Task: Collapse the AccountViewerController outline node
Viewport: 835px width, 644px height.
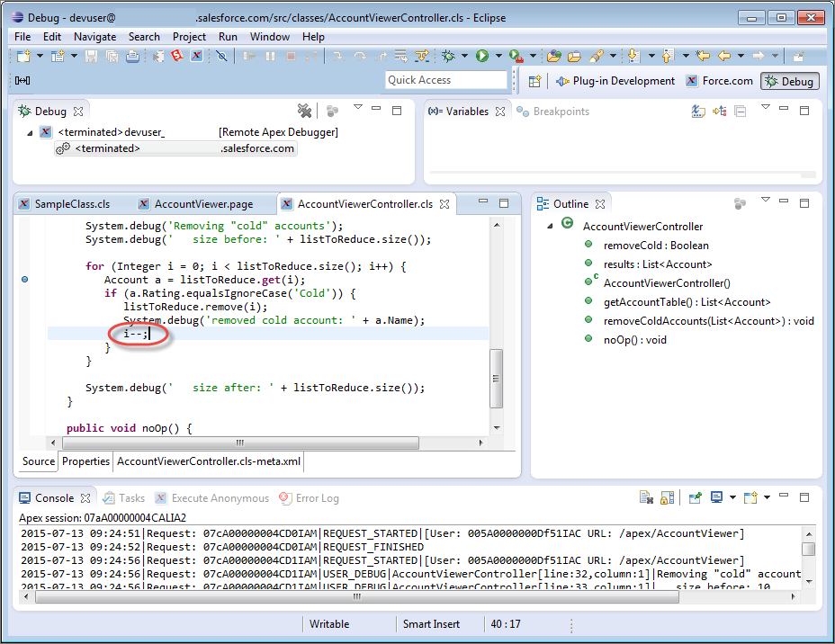Action: point(550,226)
